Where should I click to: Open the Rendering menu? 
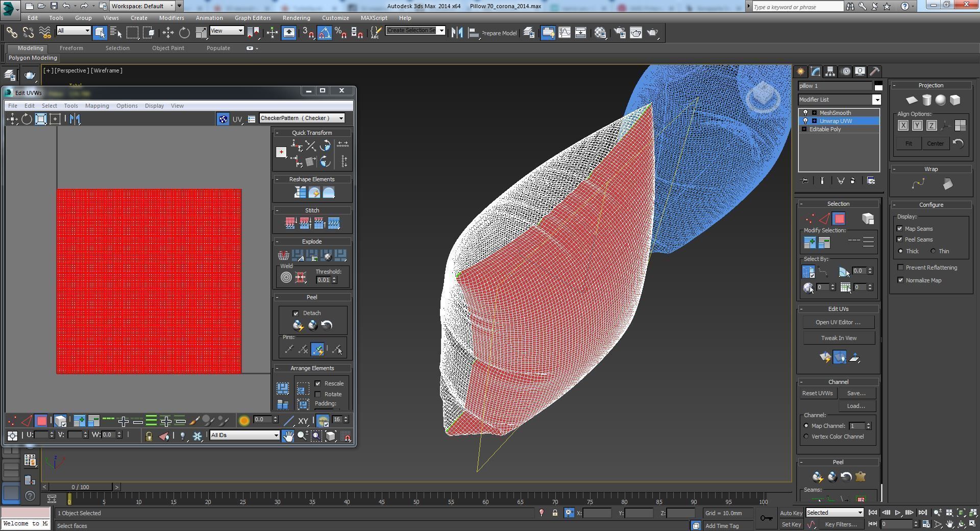(x=296, y=18)
